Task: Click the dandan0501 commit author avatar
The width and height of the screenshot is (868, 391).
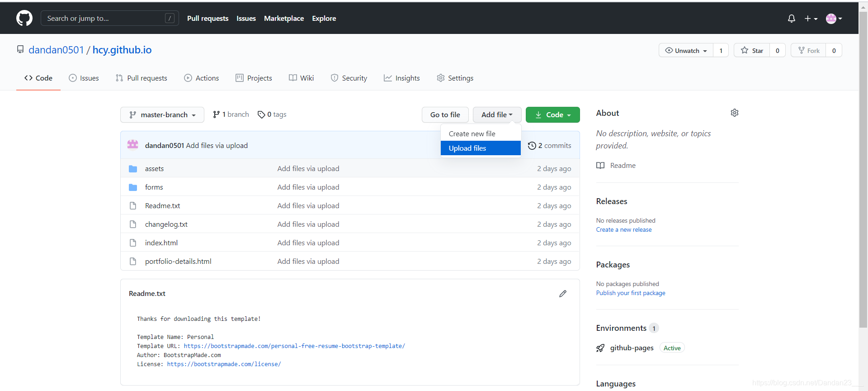Action: [x=133, y=145]
